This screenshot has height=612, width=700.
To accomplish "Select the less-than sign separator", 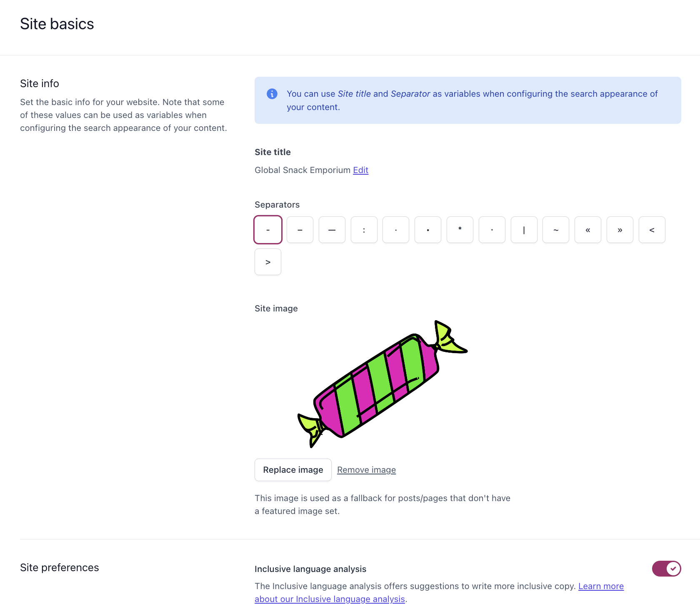I will coord(652,230).
